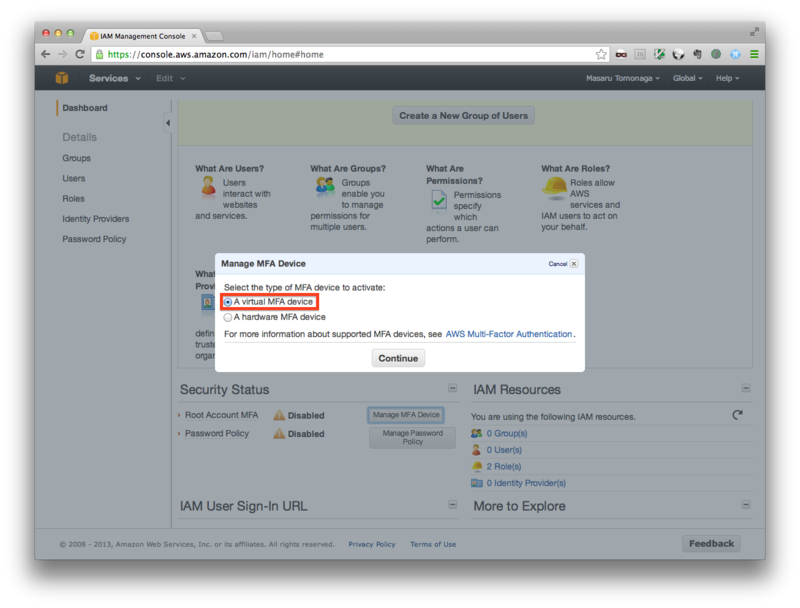Open the Help dropdown menu
Image resolution: width=800 pixels, height=608 pixels.
pos(728,78)
